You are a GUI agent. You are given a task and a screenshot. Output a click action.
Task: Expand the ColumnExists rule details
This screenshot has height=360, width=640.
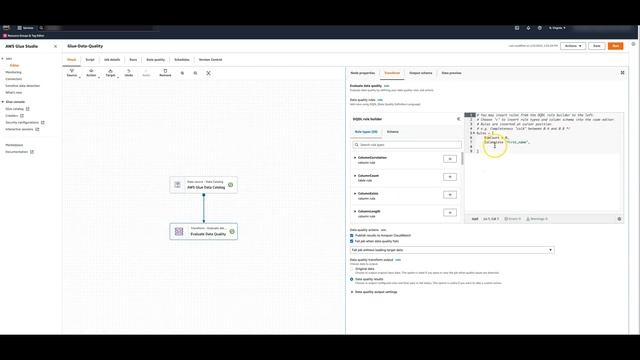point(355,193)
